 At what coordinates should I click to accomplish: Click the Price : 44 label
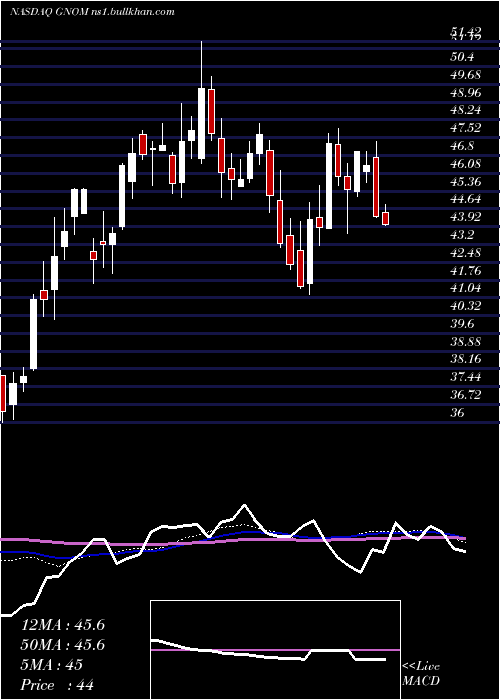[x=58, y=684]
